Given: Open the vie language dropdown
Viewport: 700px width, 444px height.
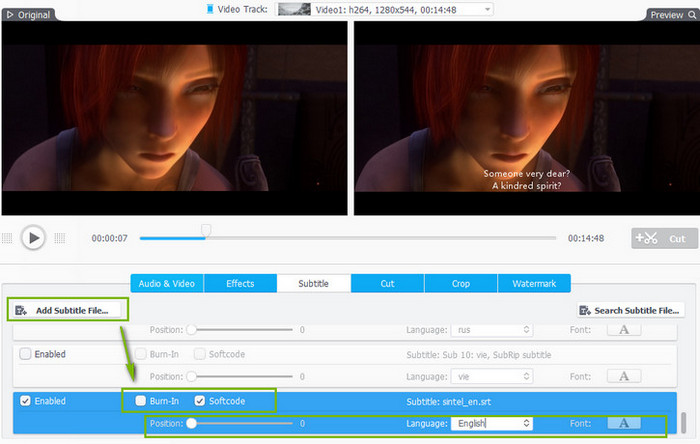Looking at the screenshot, I should click(x=492, y=376).
